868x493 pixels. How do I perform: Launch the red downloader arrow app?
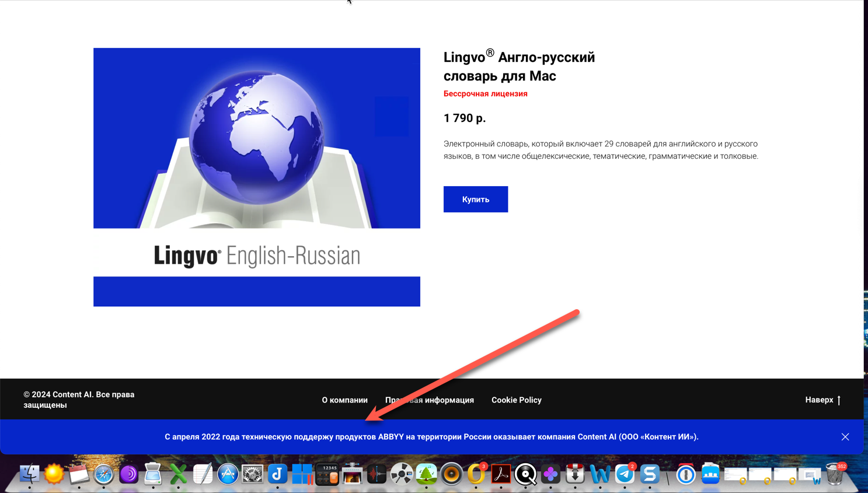tap(575, 474)
